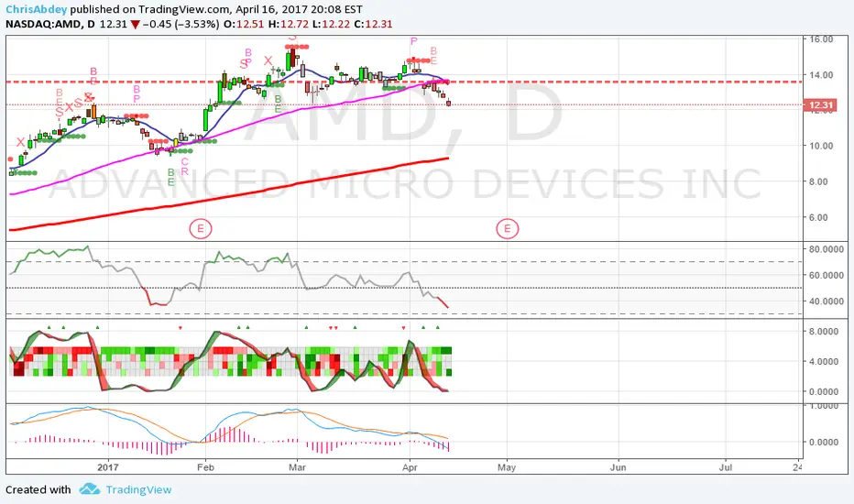
Task: Click the Created with footer text
Action: tap(38, 490)
